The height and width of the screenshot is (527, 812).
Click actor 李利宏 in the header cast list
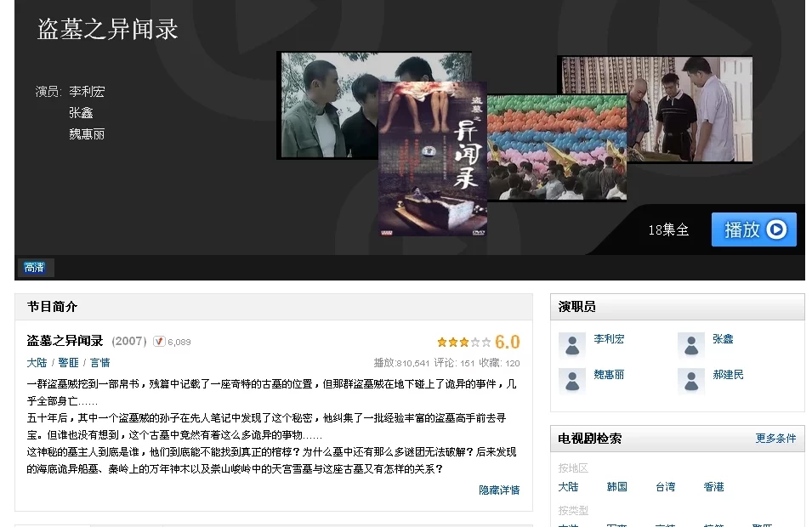[x=87, y=92]
